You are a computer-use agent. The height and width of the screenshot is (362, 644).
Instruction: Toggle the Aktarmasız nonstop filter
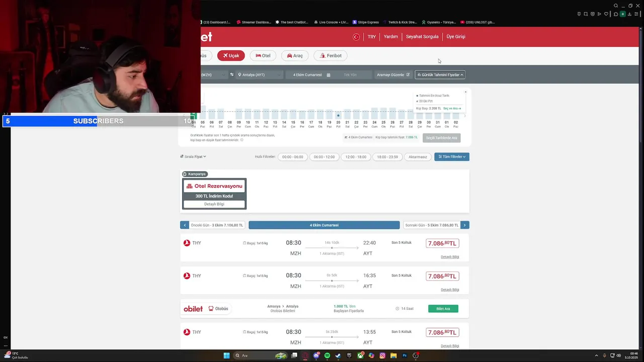pos(418,157)
